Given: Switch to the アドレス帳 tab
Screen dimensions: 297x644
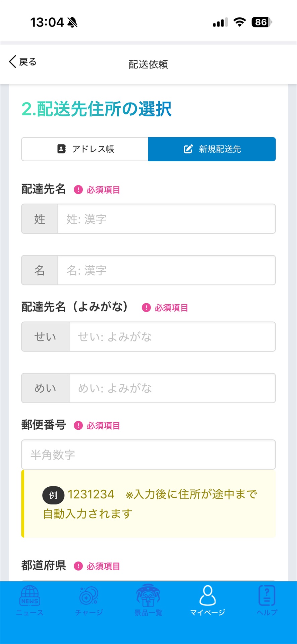Looking at the screenshot, I should click(x=85, y=149).
